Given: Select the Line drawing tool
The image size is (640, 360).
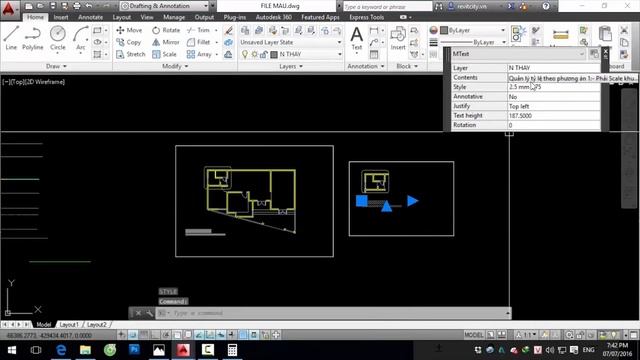Looking at the screenshot, I should point(11,38).
